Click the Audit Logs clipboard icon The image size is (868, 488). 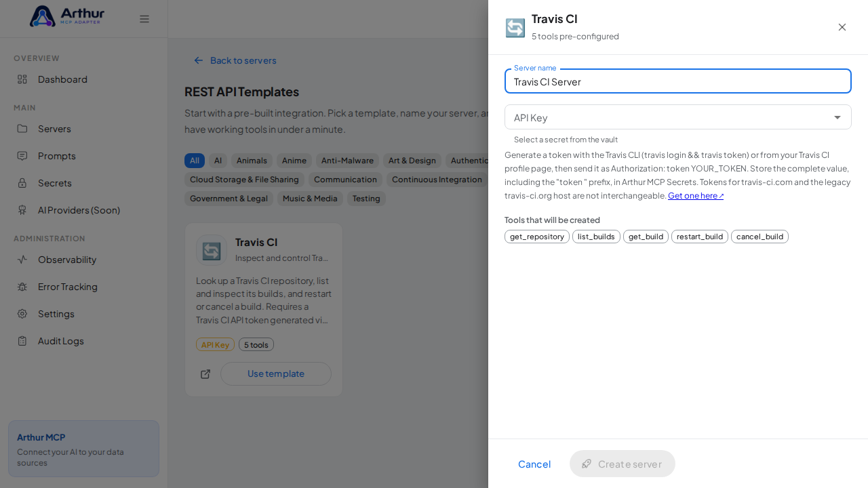22,341
